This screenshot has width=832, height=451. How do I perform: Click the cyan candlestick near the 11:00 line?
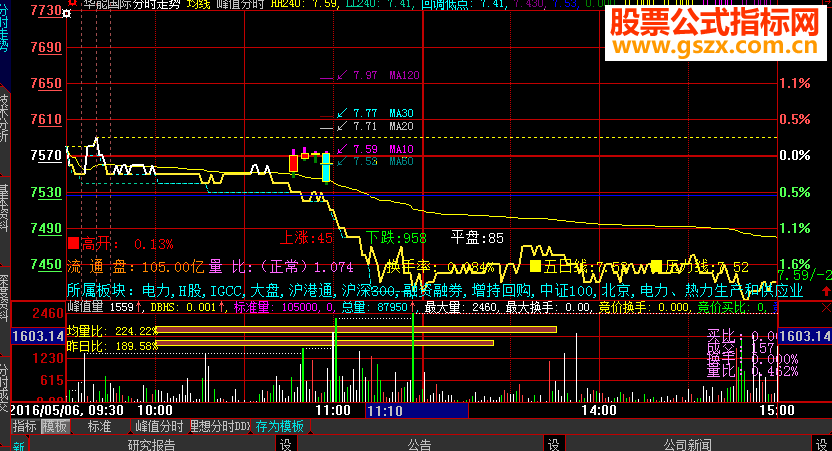[x=326, y=167]
